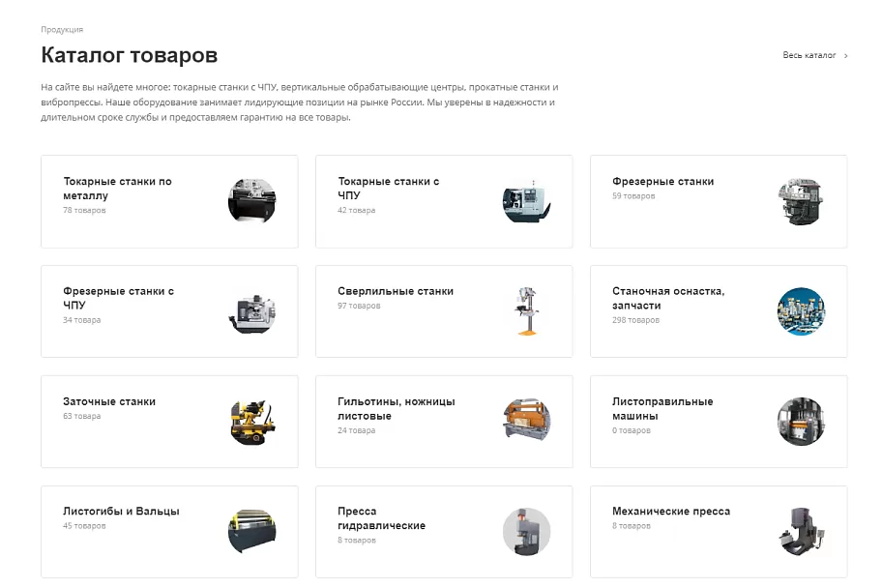Viewport: 882px width, 588px height.
Task: Click the yellow sharpening machine image
Action: tap(252, 422)
